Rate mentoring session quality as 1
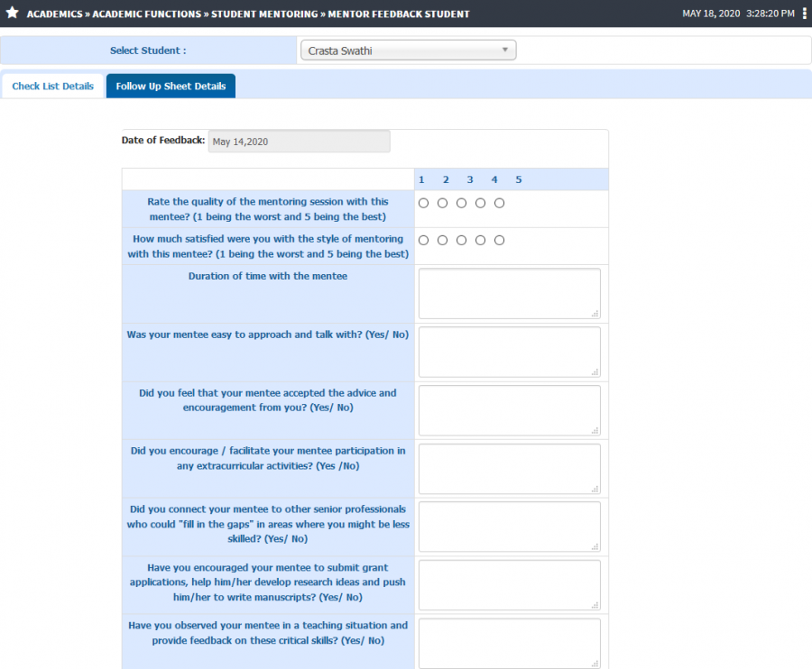 pos(424,204)
